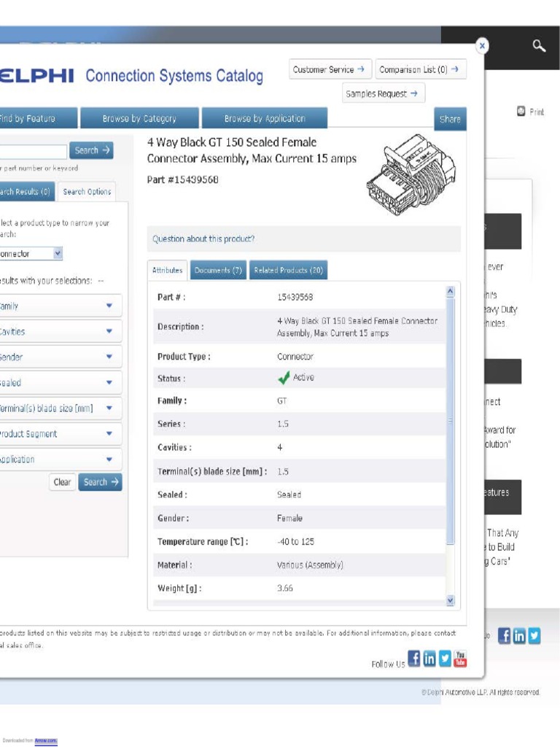Click the Share button
Image resolution: width=560 pixels, height=747 pixels.
[450, 119]
